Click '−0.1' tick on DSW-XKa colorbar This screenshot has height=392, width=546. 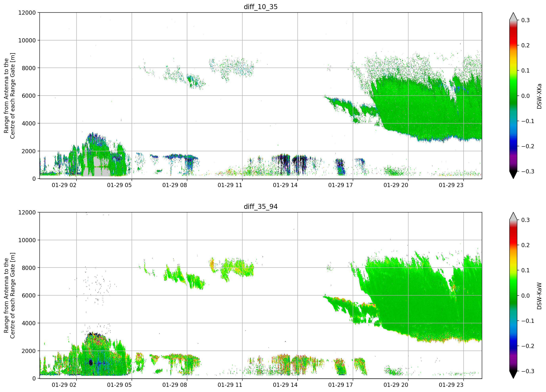pyautogui.click(x=528, y=121)
